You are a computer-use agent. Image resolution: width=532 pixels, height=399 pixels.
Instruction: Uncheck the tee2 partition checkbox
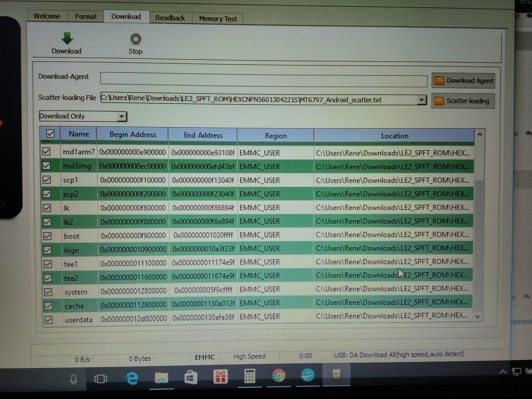[48, 278]
